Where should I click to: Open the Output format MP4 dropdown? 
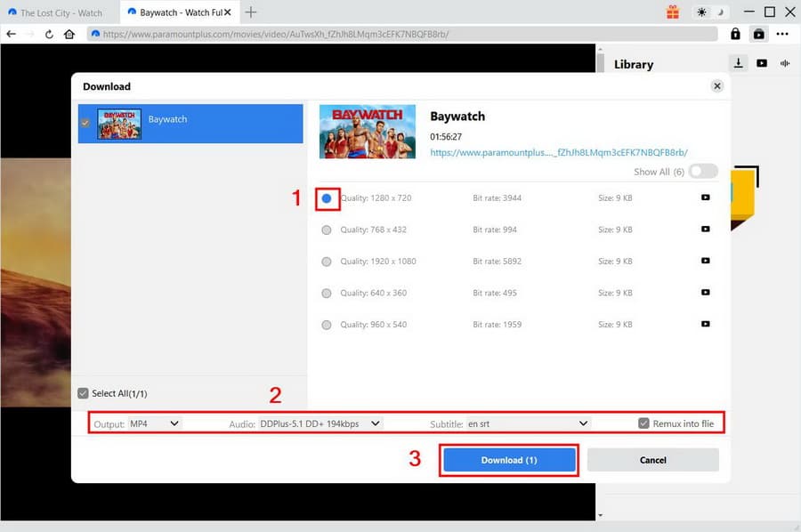(155, 423)
